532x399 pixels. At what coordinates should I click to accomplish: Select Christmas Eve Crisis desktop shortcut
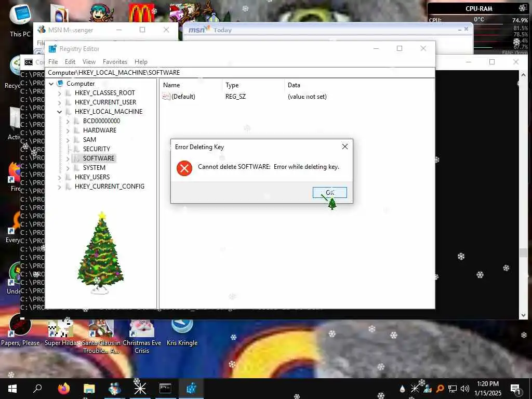tap(142, 337)
